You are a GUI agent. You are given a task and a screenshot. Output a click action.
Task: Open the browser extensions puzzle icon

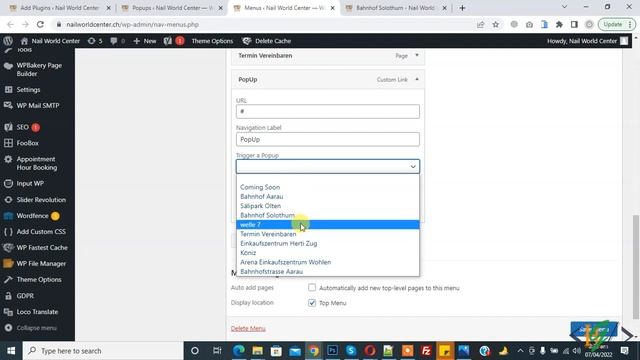tap(559, 24)
